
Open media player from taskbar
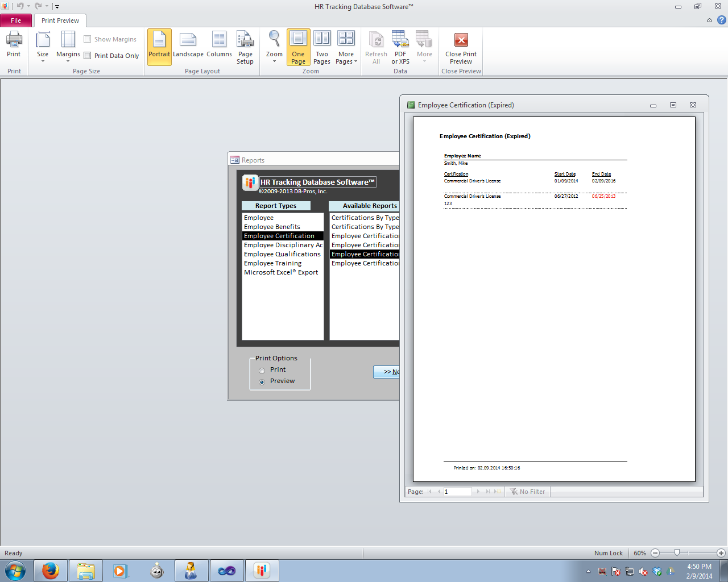[121, 571]
